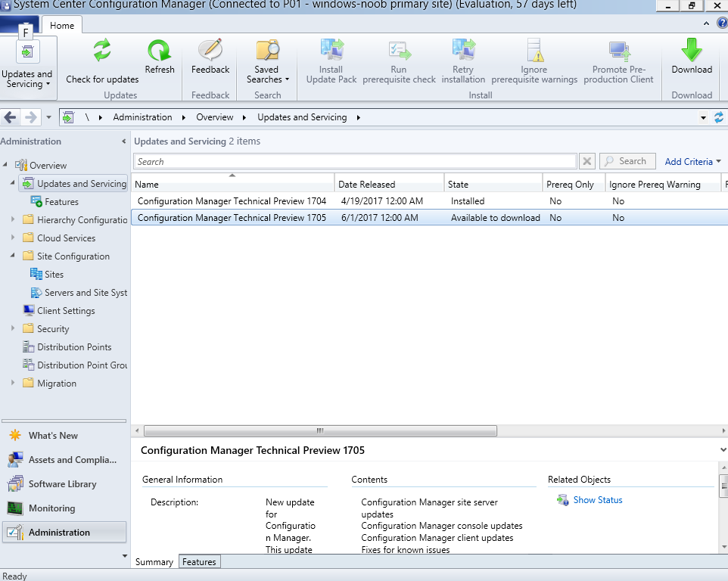Go forward with the navigation arrow
Image resolution: width=728 pixels, height=581 pixels.
click(x=30, y=117)
